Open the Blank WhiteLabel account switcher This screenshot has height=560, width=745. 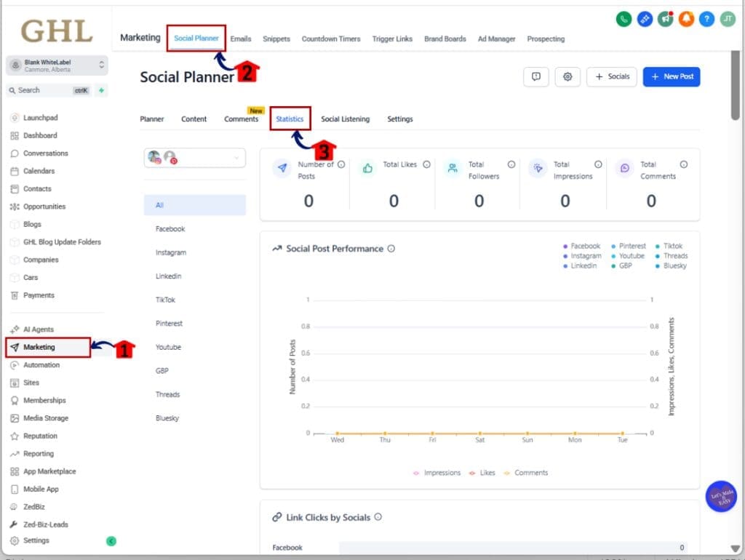tap(58, 65)
